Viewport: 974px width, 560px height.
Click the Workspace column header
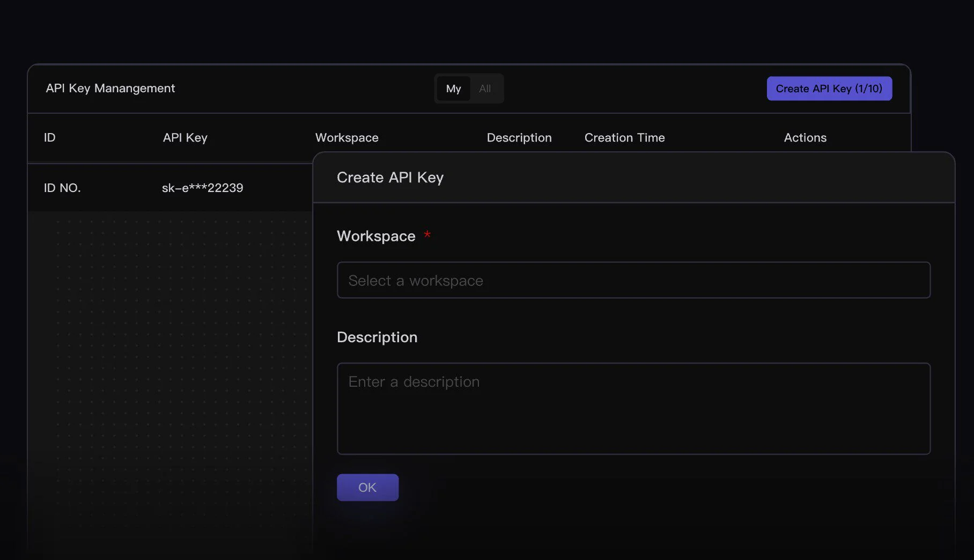pos(346,138)
